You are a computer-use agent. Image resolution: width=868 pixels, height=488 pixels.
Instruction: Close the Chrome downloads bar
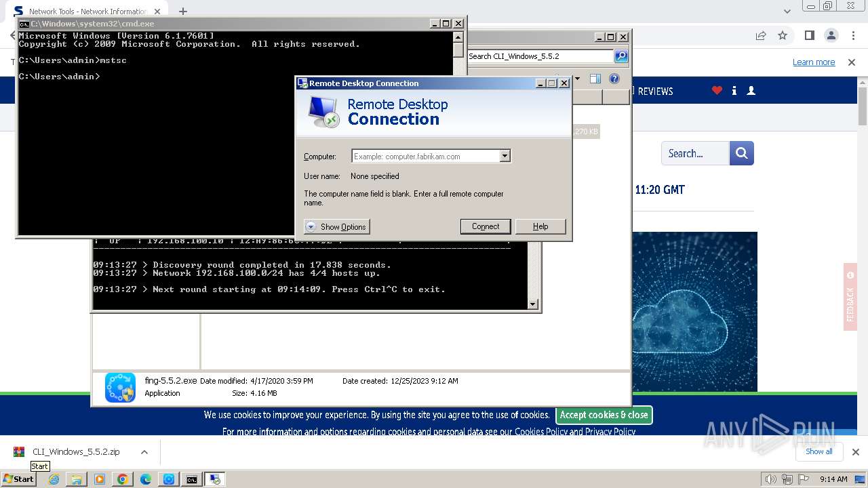point(855,451)
